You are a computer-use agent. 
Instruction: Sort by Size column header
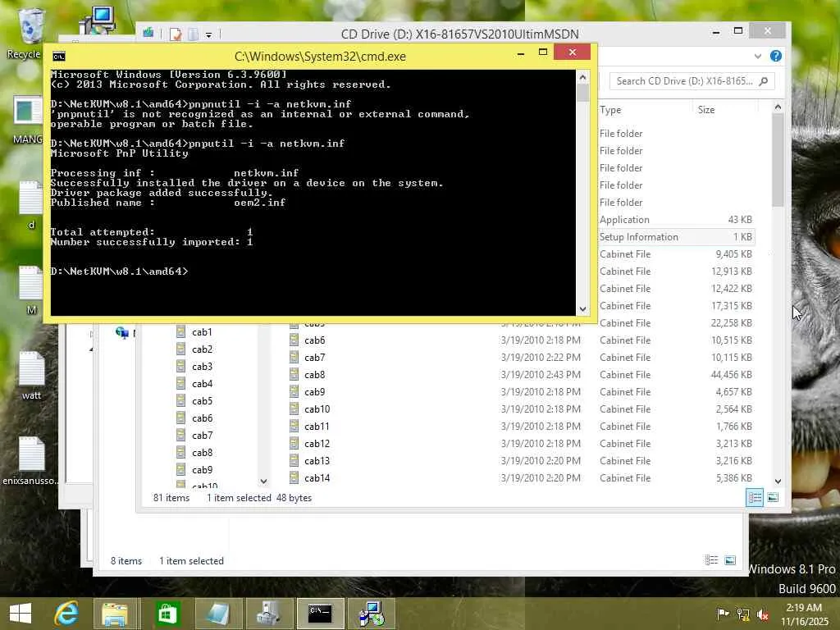pos(706,110)
